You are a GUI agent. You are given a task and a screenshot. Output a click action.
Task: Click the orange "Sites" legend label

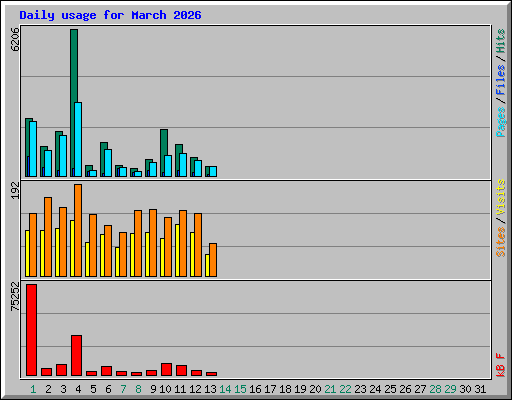(501, 242)
